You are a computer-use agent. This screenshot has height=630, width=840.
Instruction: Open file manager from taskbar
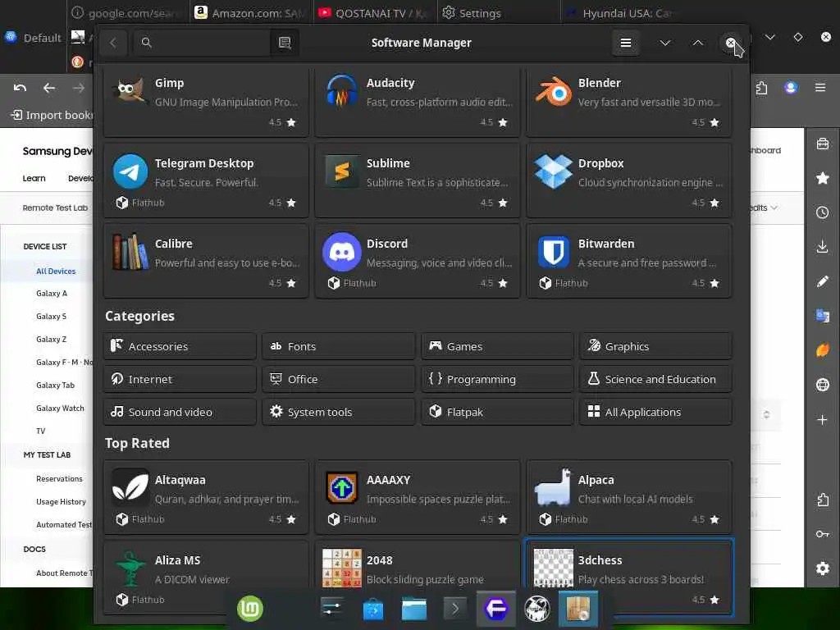pyautogui.click(x=413, y=609)
